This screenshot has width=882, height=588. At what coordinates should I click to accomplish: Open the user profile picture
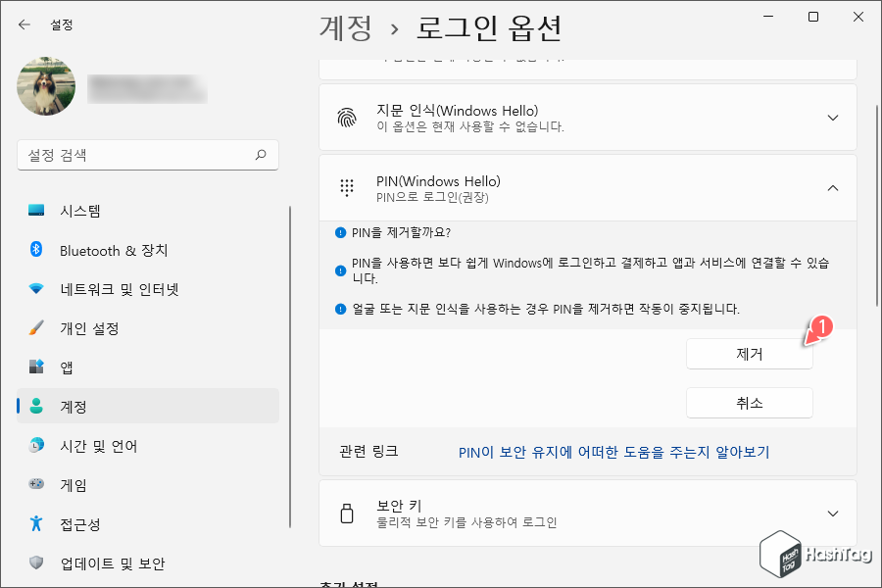coord(46,86)
